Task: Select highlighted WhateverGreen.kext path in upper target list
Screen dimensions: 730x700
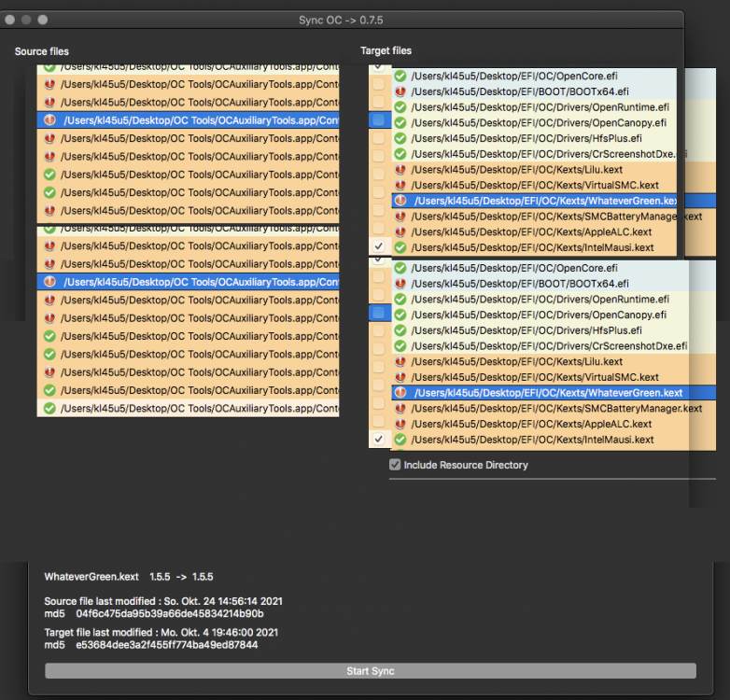Action: click(545, 201)
